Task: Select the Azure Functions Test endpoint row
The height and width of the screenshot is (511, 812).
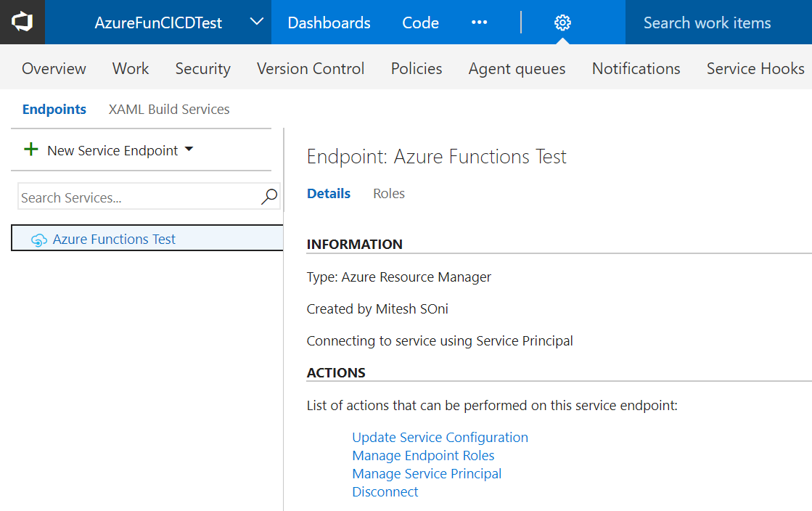Action: (x=147, y=238)
